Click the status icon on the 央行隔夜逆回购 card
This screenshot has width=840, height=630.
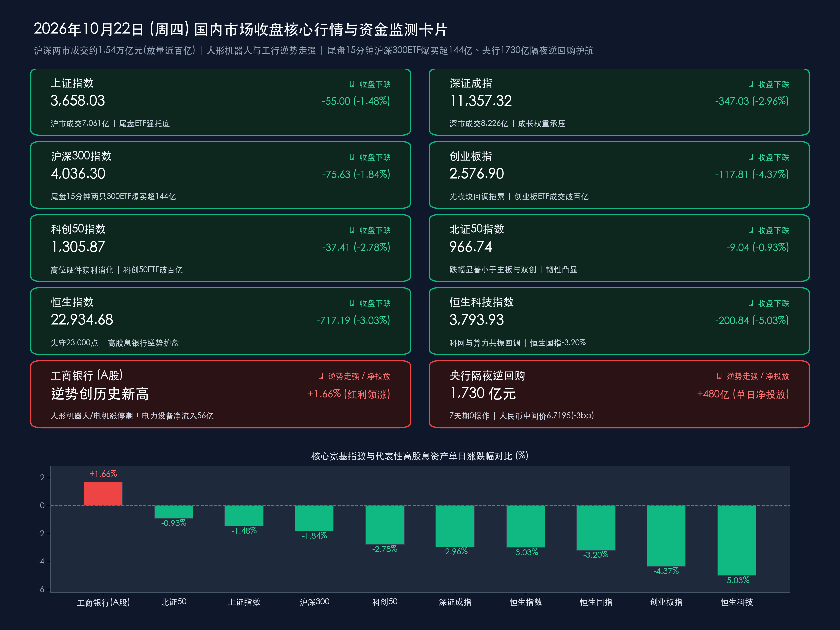pyautogui.click(x=719, y=376)
